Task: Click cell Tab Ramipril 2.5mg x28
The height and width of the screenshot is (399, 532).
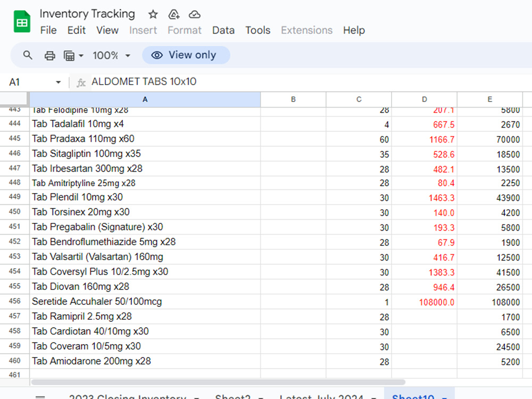Action: (x=145, y=317)
